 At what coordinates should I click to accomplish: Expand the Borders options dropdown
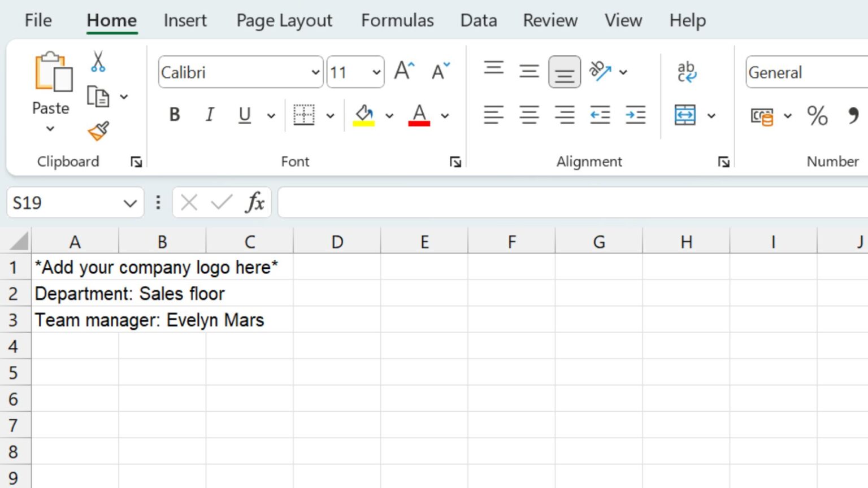[331, 115]
